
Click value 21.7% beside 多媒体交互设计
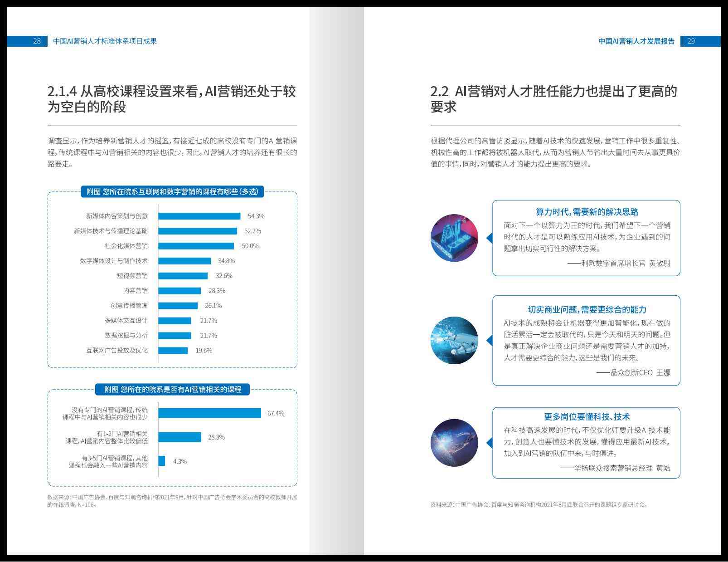(x=209, y=321)
